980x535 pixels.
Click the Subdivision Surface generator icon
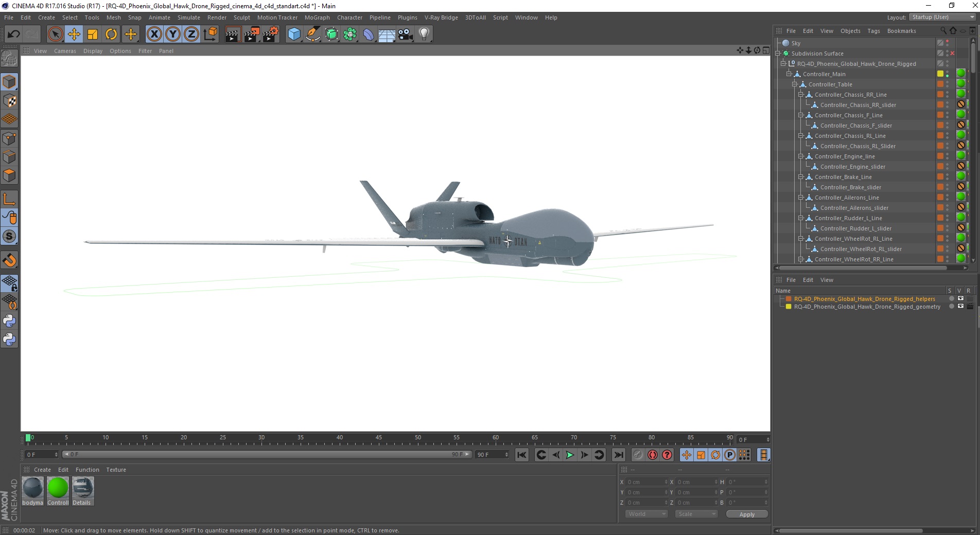coord(331,34)
